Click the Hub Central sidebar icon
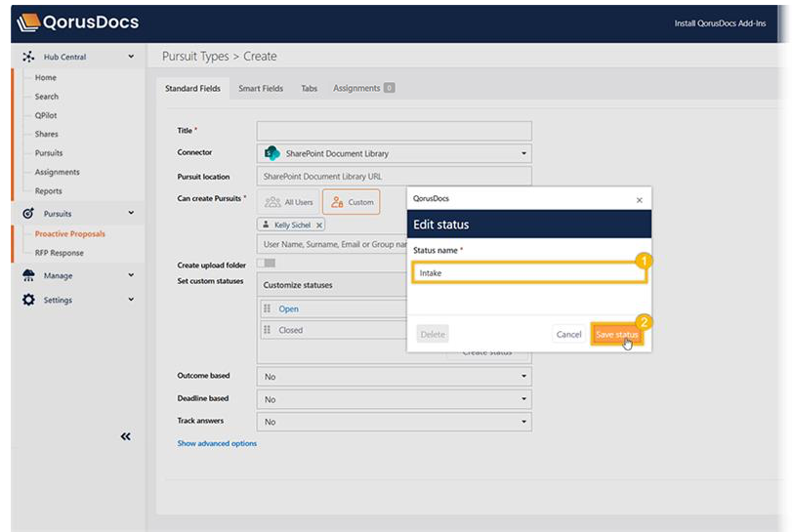The width and height of the screenshot is (792, 532). click(x=28, y=58)
